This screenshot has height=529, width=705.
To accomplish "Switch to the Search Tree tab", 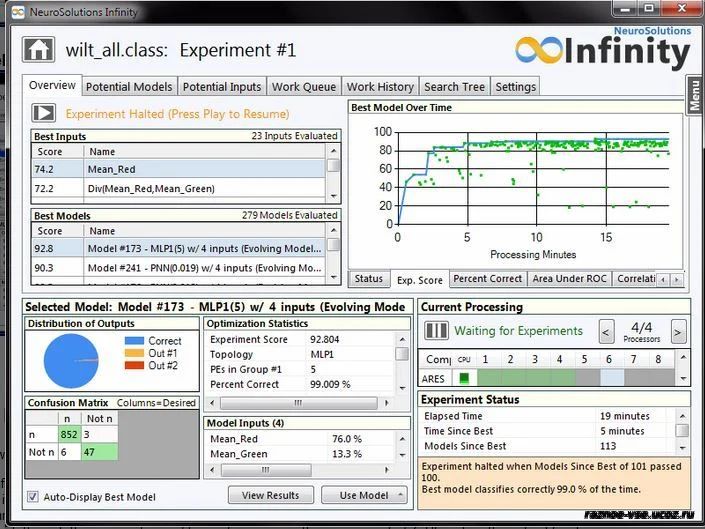I will pos(455,87).
